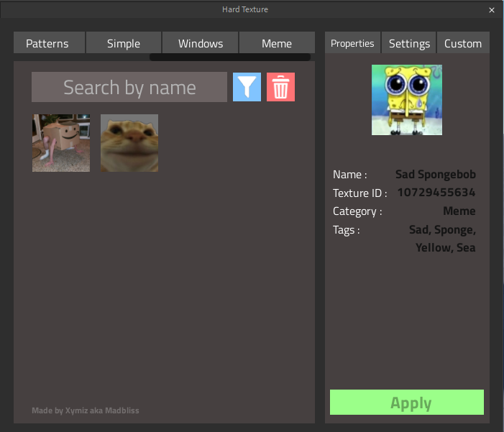Click the red trash can icon
The width and height of the screenshot is (504, 432).
pos(280,87)
